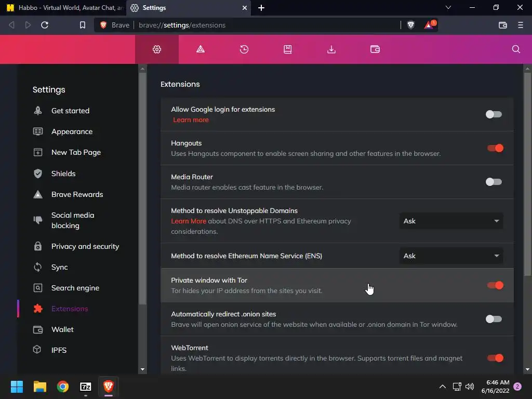Open Brave Rewards settings section

tap(77, 194)
